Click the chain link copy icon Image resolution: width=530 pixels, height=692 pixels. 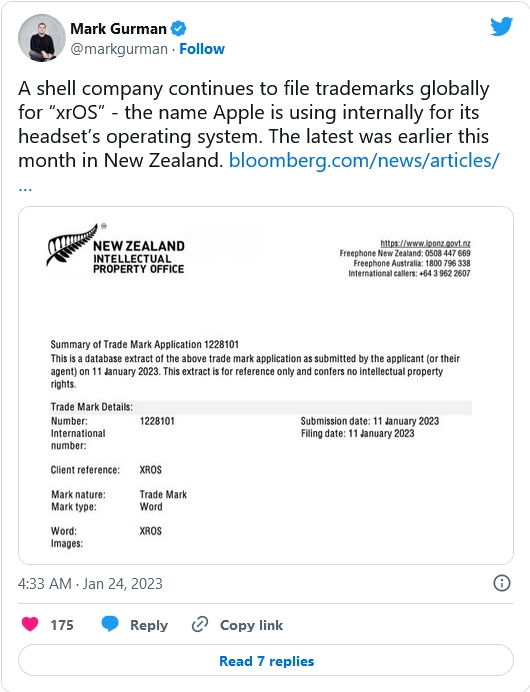coord(200,625)
